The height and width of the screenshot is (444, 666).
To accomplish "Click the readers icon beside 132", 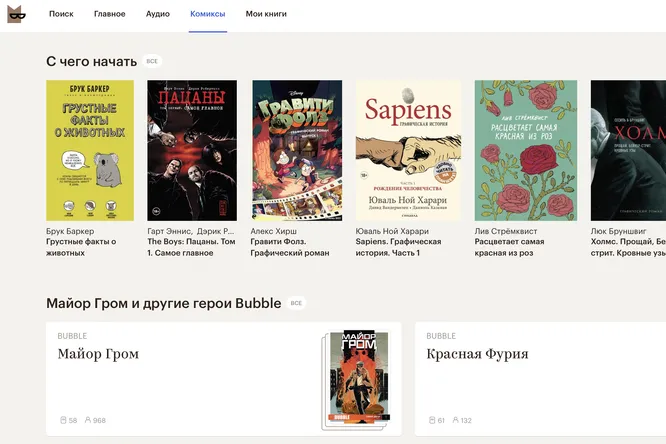I will tap(455, 420).
